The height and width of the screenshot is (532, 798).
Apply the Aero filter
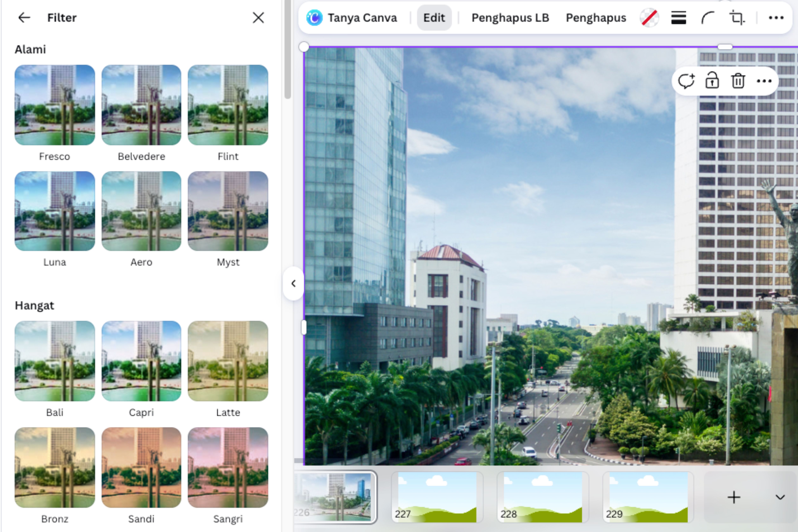point(141,211)
